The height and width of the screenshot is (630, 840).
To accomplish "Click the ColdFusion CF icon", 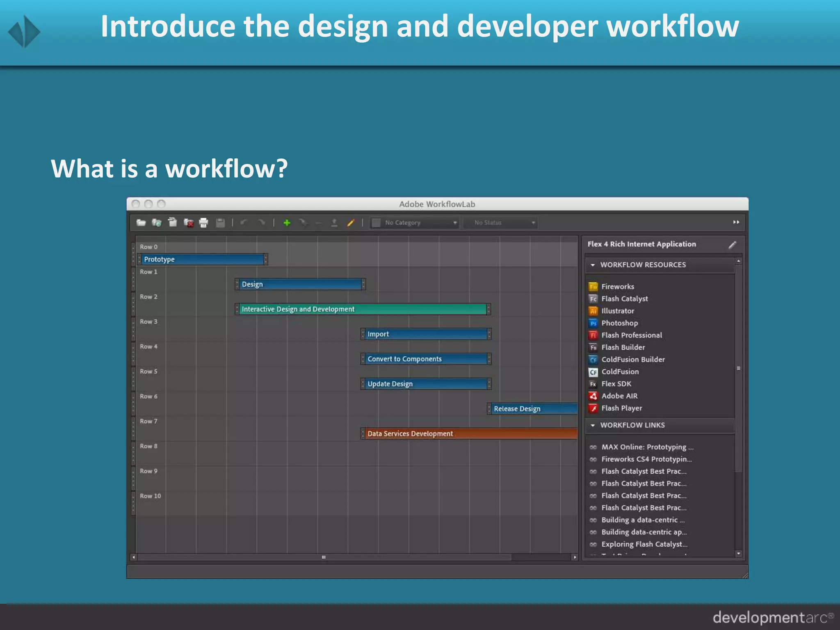I will (593, 372).
